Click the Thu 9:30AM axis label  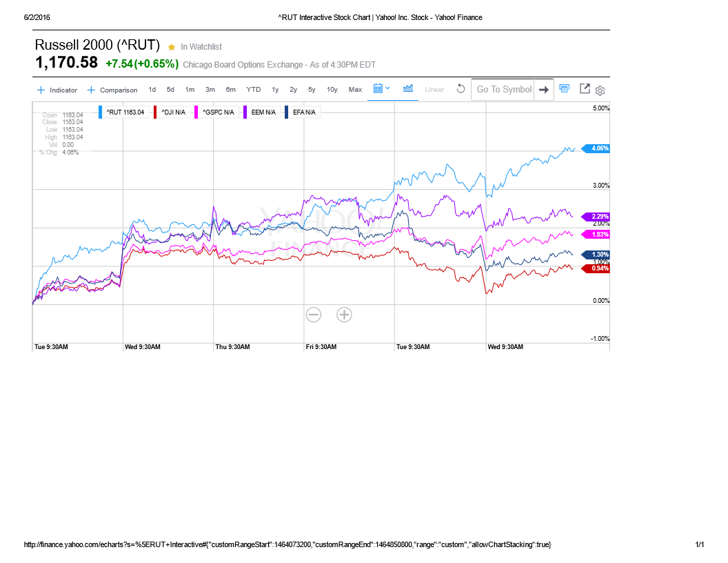[x=232, y=347]
